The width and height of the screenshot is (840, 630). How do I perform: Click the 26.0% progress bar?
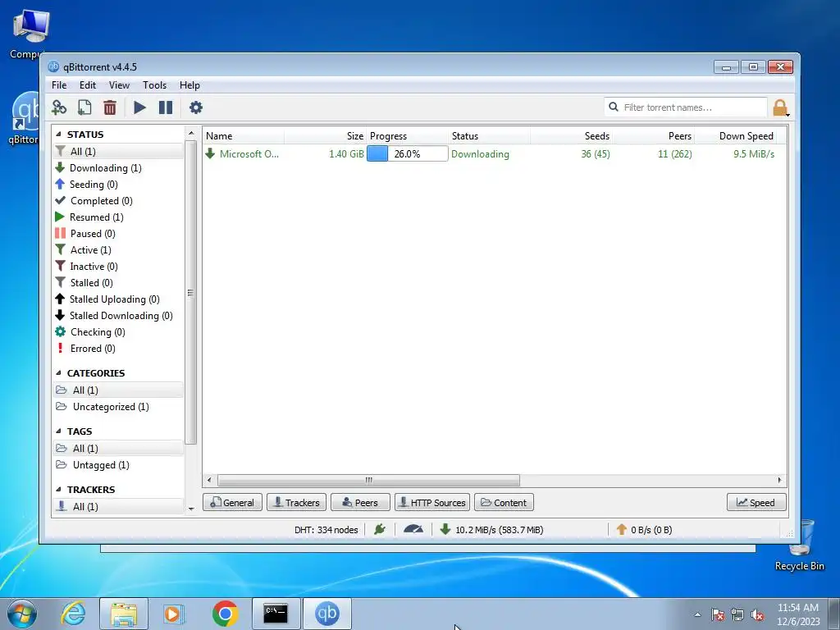click(407, 153)
